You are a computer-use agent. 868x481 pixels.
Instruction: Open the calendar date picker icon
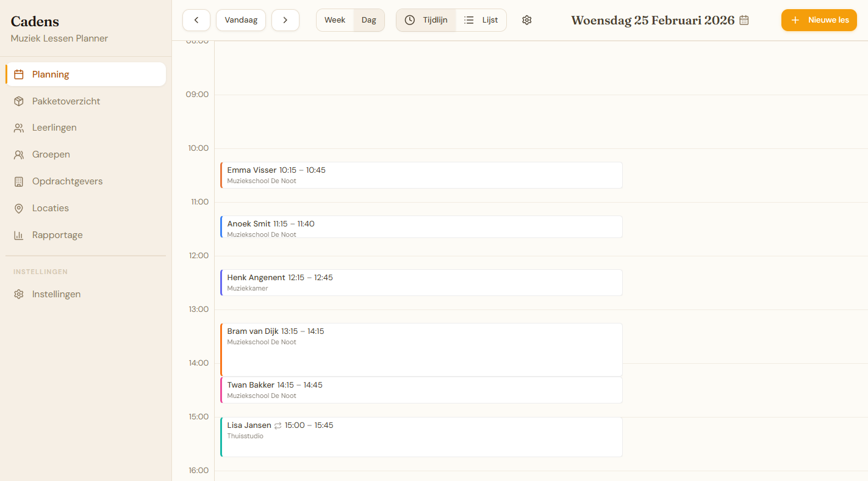(x=744, y=20)
